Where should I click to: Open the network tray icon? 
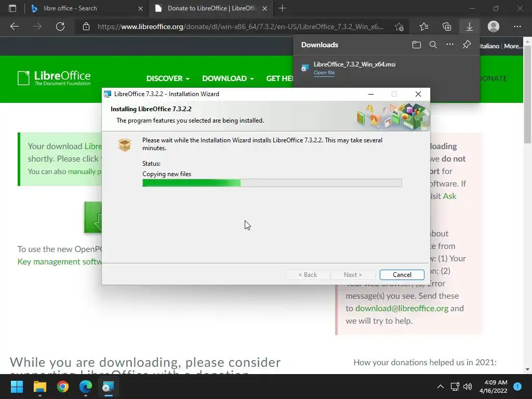tap(455, 387)
